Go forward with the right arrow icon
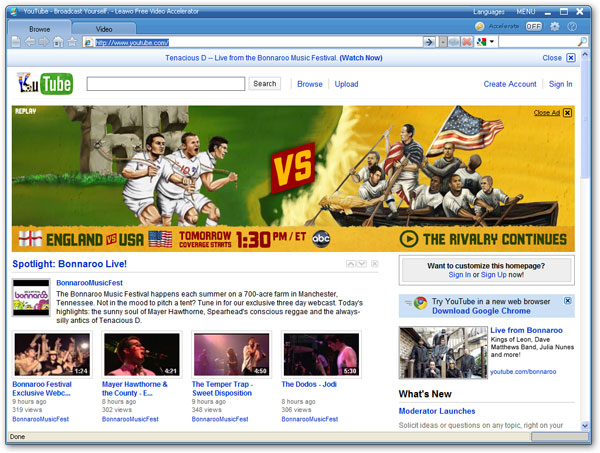 click(44, 41)
